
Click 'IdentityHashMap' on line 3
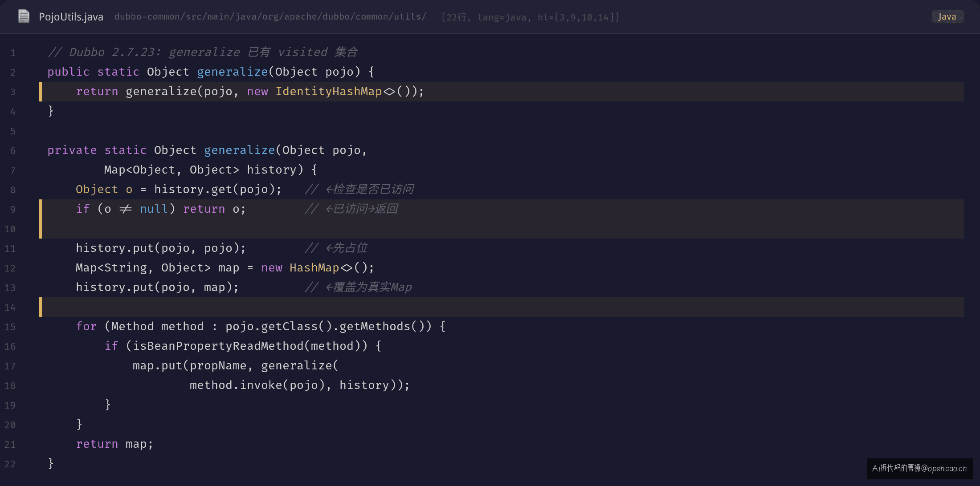329,91
